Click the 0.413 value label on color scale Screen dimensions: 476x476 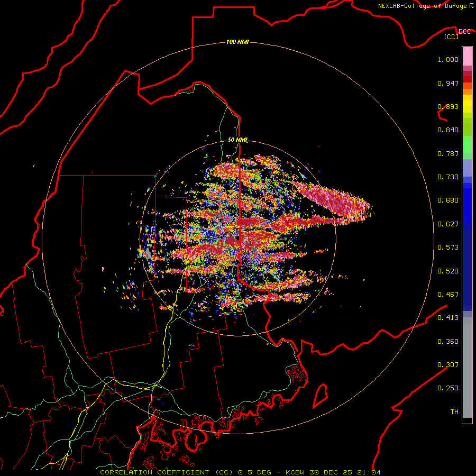click(x=448, y=317)
